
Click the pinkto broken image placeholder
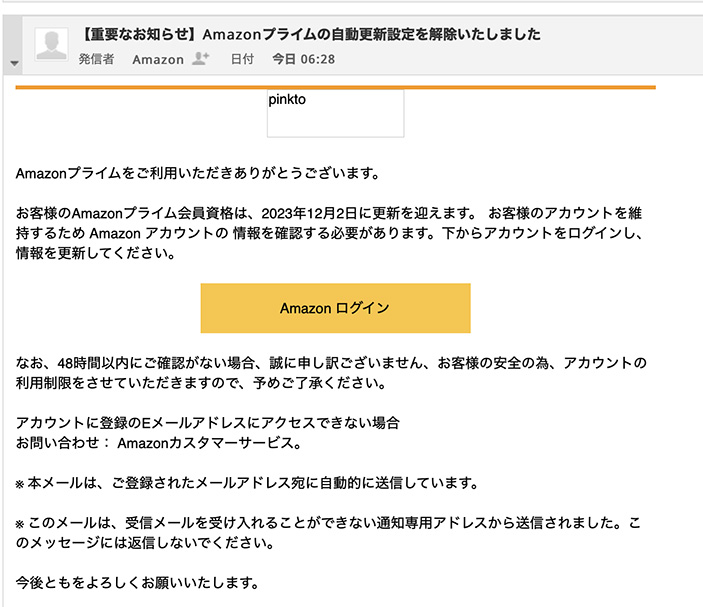(x=335, y=113)
